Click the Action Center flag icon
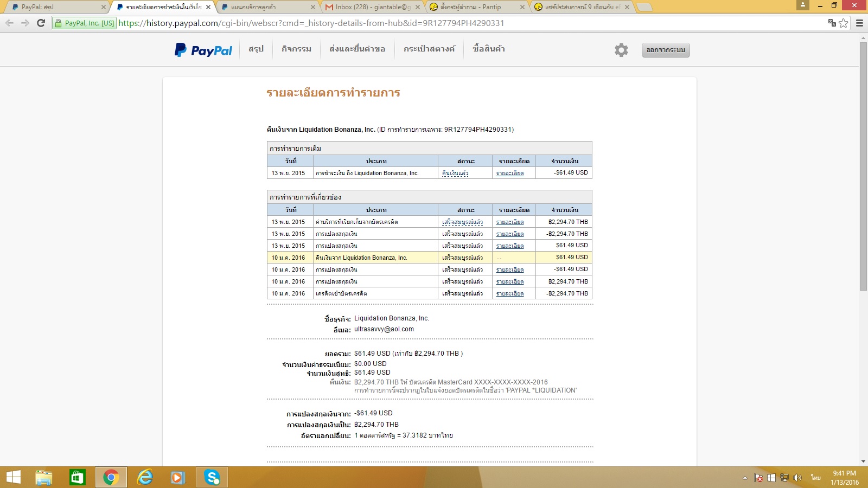This screenshot has height=488, width=868. click(x=758, y=478)
